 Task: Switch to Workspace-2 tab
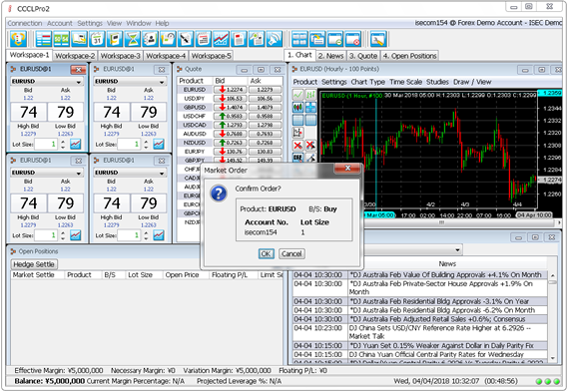[x=75, y=56]
